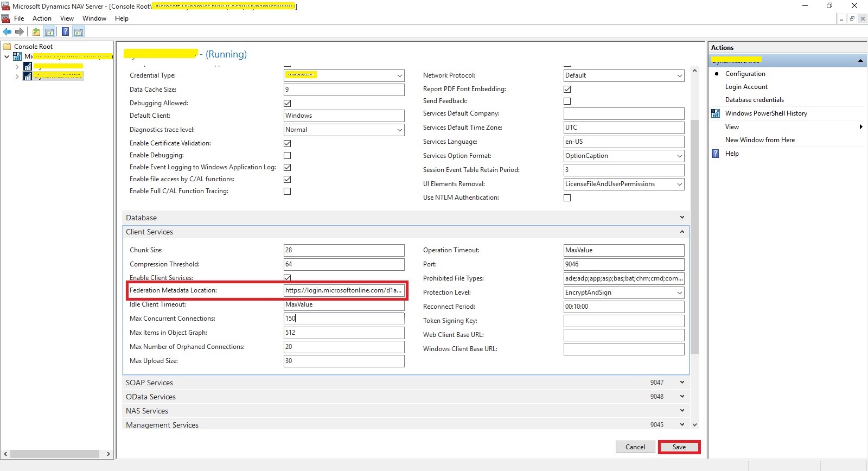Click the Save button

click(x=679, y=447)
